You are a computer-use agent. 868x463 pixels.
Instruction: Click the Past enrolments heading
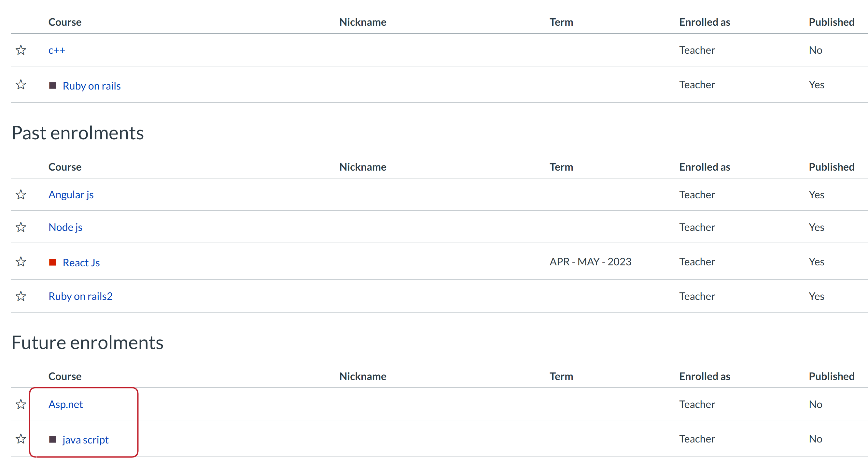pos(77,133)
